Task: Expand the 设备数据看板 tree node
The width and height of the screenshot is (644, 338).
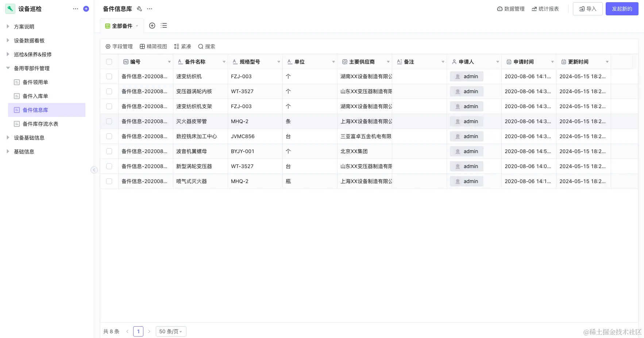Action: [8, 40]
